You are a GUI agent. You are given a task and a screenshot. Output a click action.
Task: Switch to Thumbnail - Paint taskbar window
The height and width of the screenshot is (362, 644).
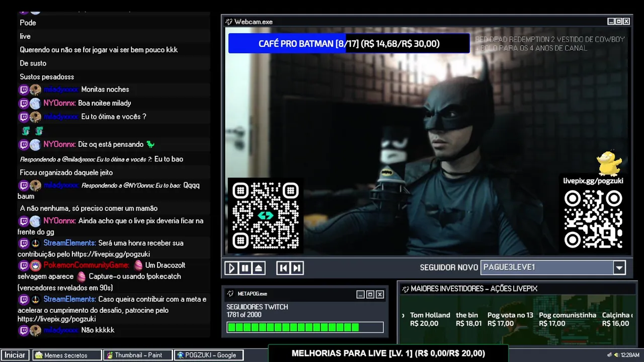[137, 355]
